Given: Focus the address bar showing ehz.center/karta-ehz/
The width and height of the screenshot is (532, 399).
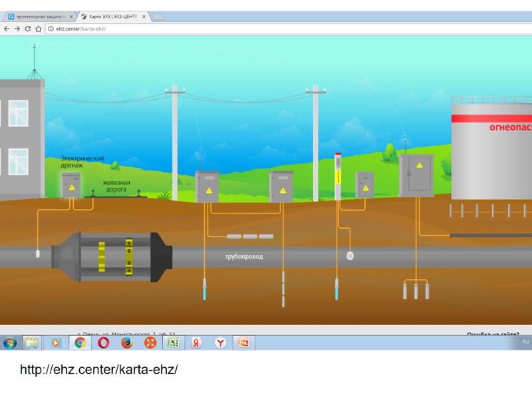Looking at the screenshot, I should point(289,29).
